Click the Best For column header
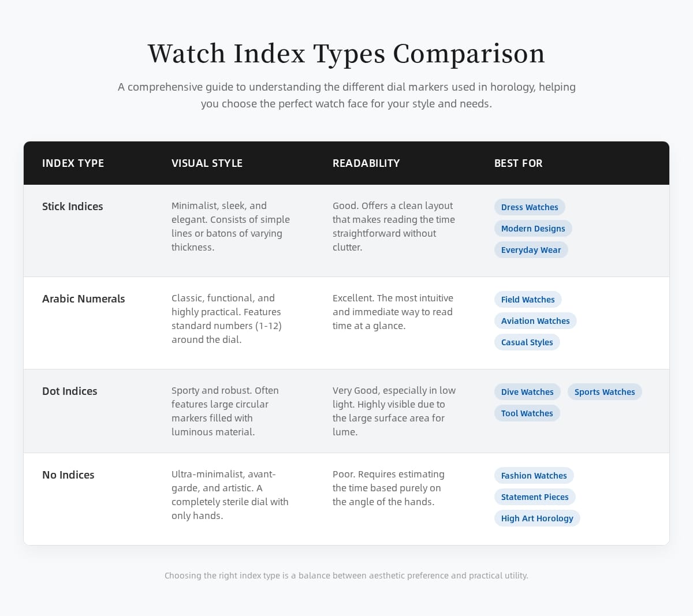The width and height of the screenshot is (693, 616). point(519,163)
